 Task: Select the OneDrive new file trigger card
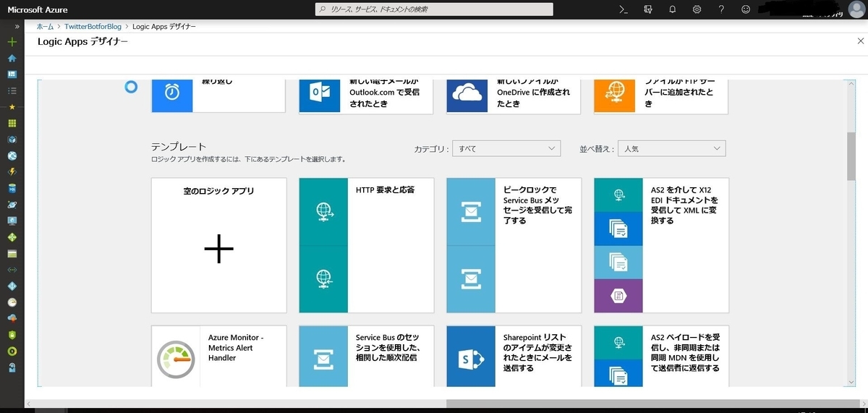tap(514, 96)
